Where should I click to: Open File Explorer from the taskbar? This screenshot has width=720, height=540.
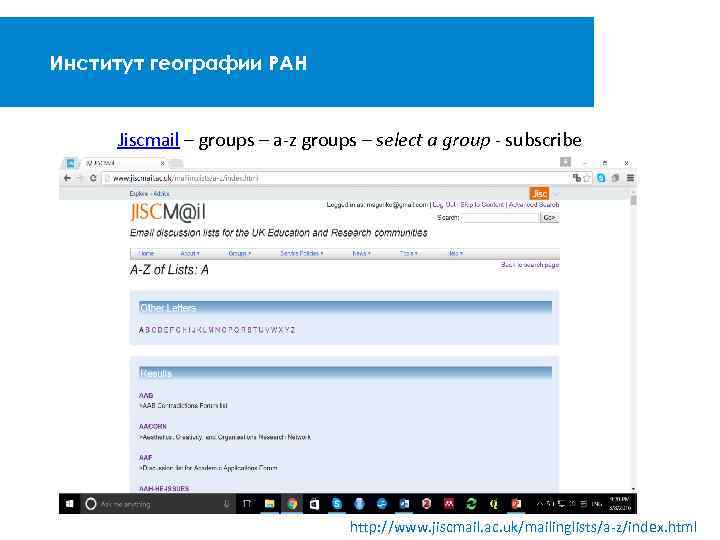click(270, 504)
